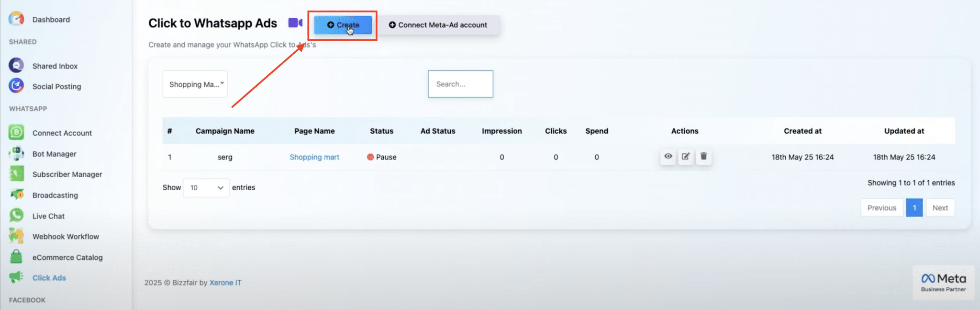The image size is (980, 310).
Task: Sort by Ad Status column header
Action: [x=438, y=131]
